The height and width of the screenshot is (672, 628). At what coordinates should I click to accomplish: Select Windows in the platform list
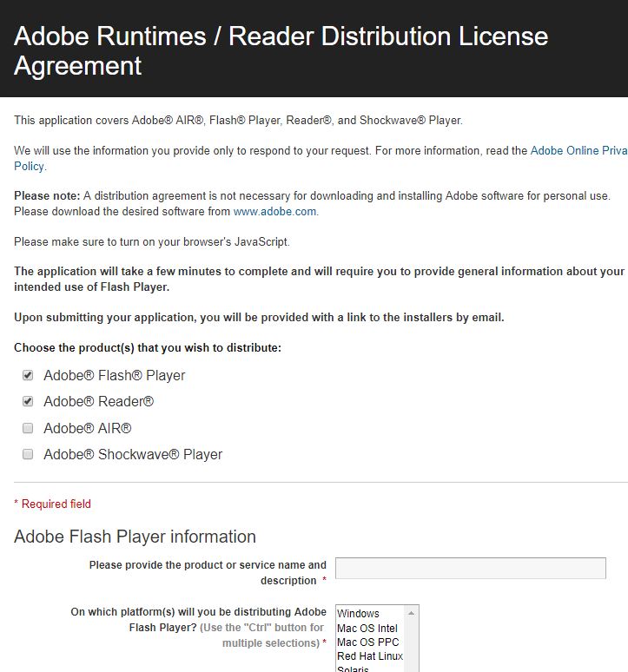[x=358, y=614]
